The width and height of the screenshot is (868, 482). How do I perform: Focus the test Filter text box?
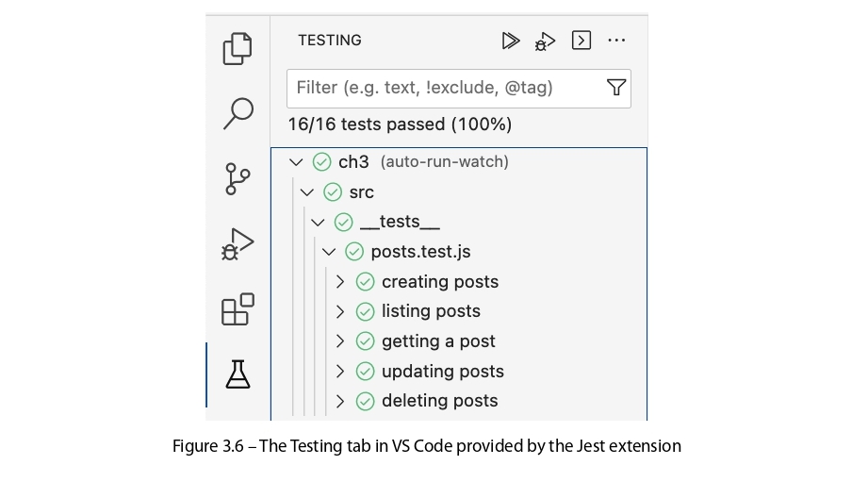click(x=443, y=88)
